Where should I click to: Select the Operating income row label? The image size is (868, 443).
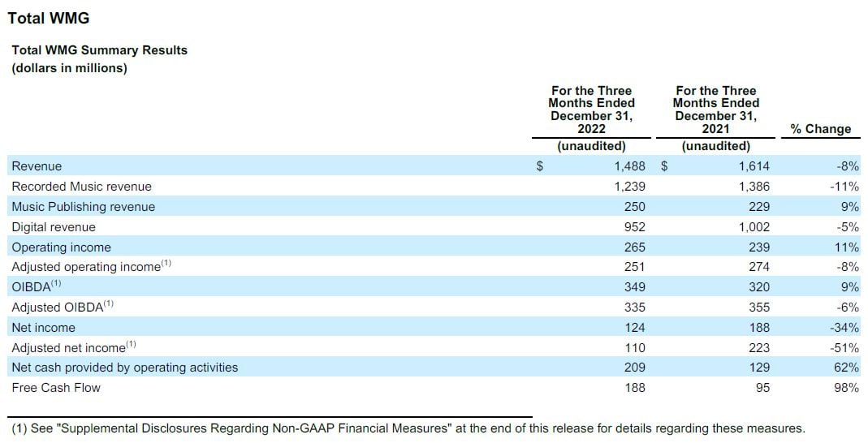point(61,247)
